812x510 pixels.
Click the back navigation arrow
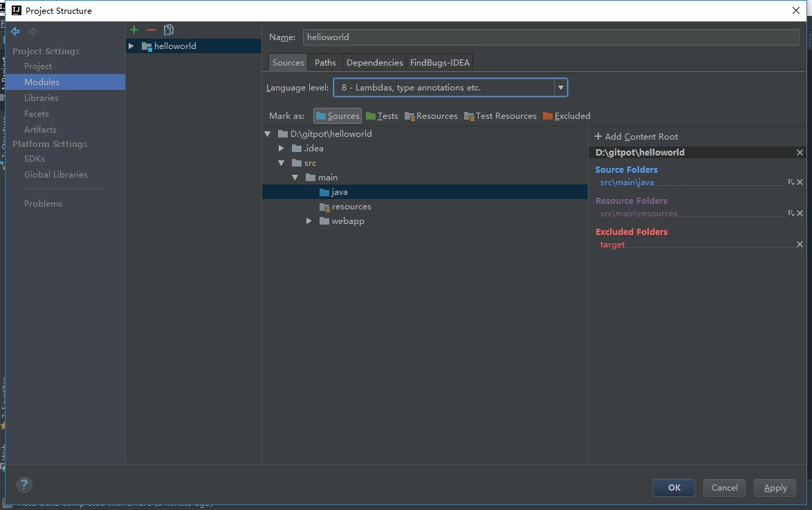[x=15, y=31]
